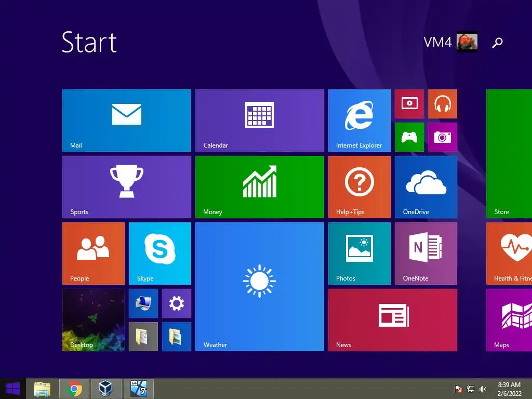Open the VM4 user account menu
Image resolution: width=532 pixels, height=399 pixels.
point(450,42)
